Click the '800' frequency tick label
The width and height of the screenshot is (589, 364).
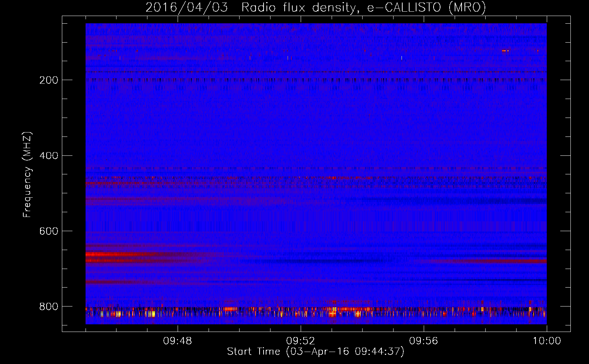[49, 306]
